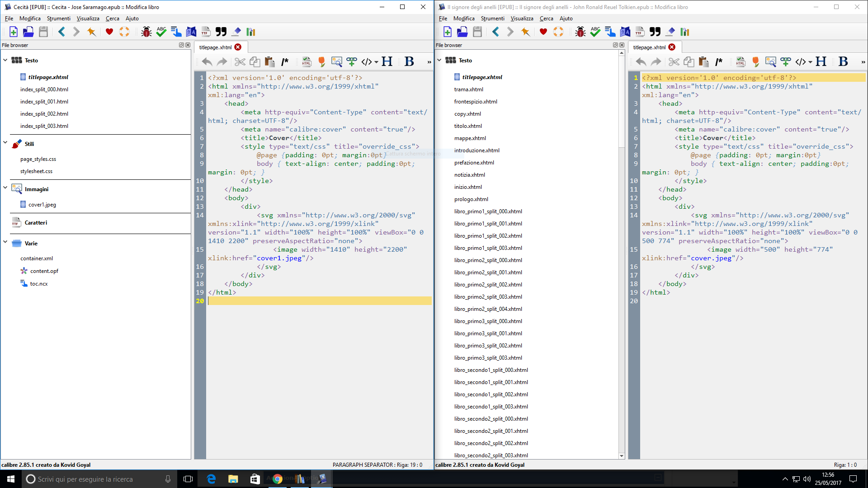Image resolution: width=868 pixels, height=488 pixels.
Task: Run the bug check tool in the Cecità window
Action: click(x=146, y=32)
